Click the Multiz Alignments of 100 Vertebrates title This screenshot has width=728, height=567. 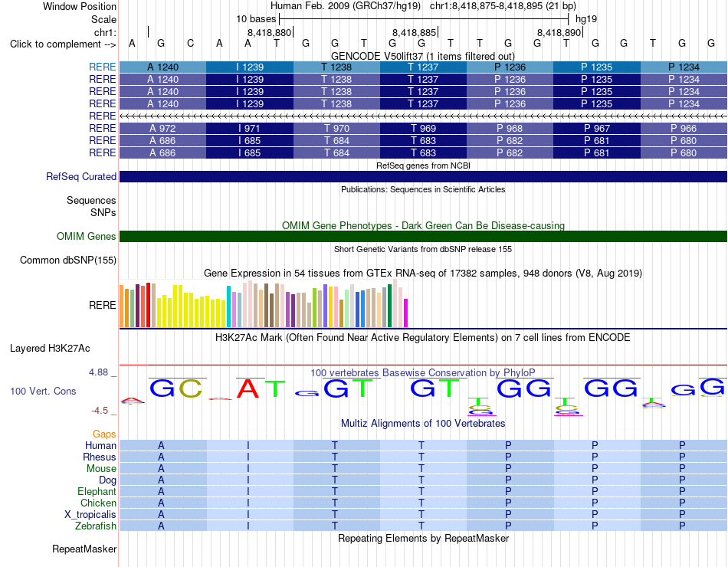[x=423, y=424]
